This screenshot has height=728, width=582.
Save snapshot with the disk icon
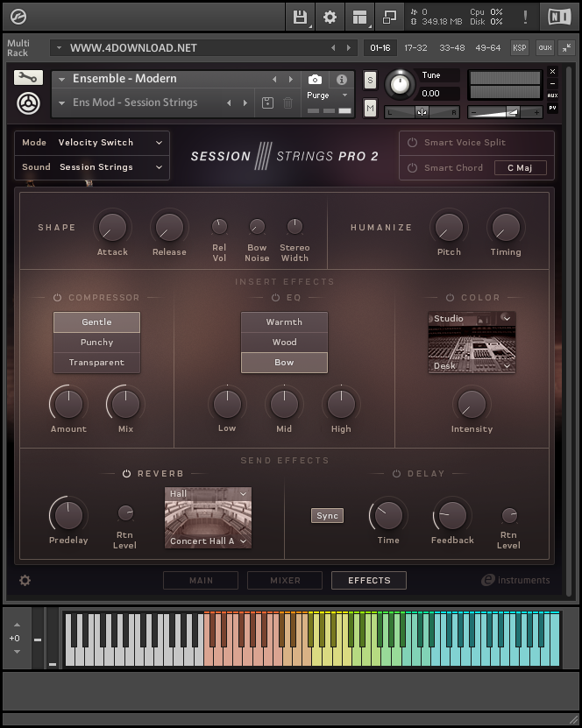click(x=267, y=102)
